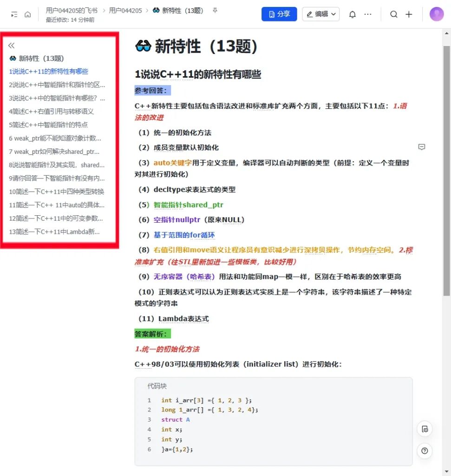The height and width of the screenshot is (476, 451).
Task: Click the purple 空指针nullptr text
Action: click(177, 219)
